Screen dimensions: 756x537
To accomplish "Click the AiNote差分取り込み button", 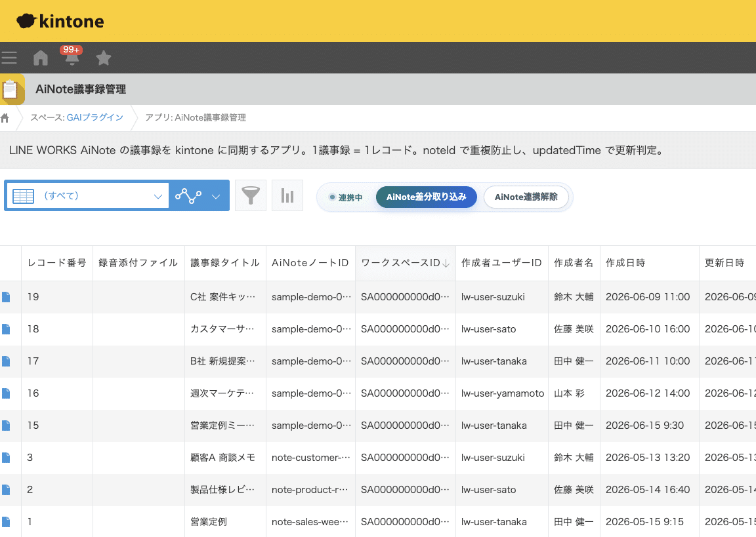I will pos(426,197).
